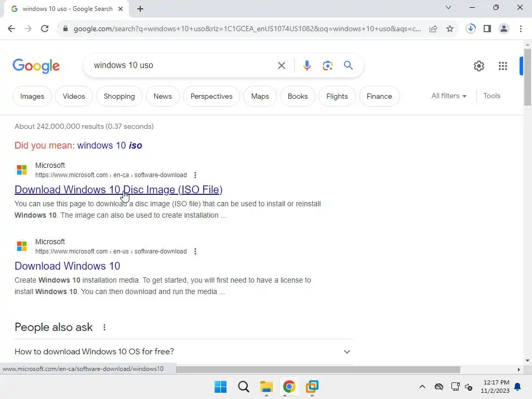Open more options for en-ca Microsoft result
532x399 pixels.
(195, 175)
